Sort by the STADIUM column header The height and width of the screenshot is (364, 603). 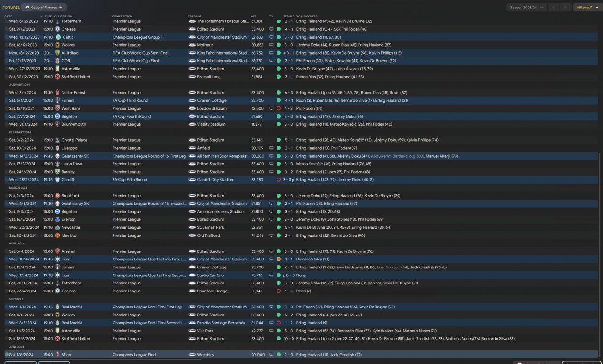(x=194, y=16)
